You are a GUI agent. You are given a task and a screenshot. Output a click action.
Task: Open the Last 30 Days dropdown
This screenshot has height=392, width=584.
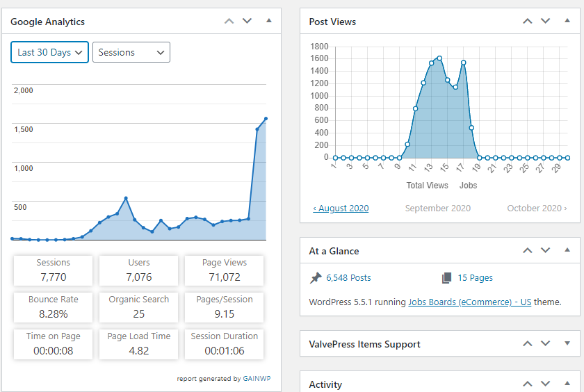(49, 52)
